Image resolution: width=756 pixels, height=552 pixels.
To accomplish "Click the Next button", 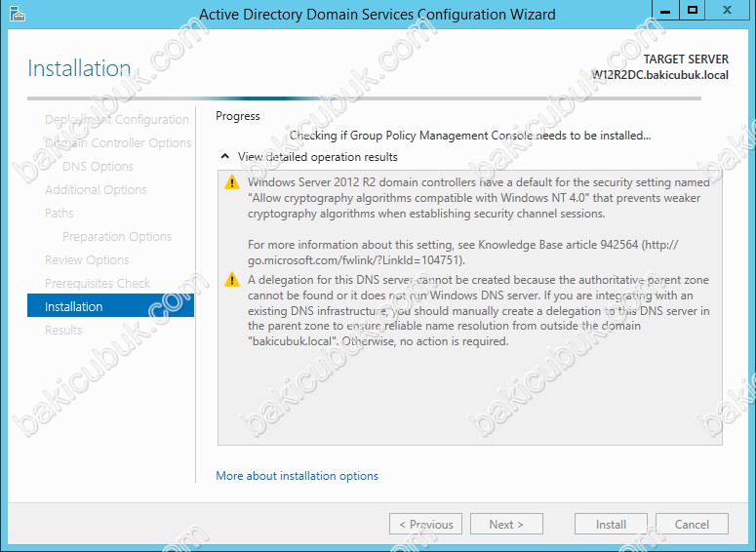I will point(506,524).
